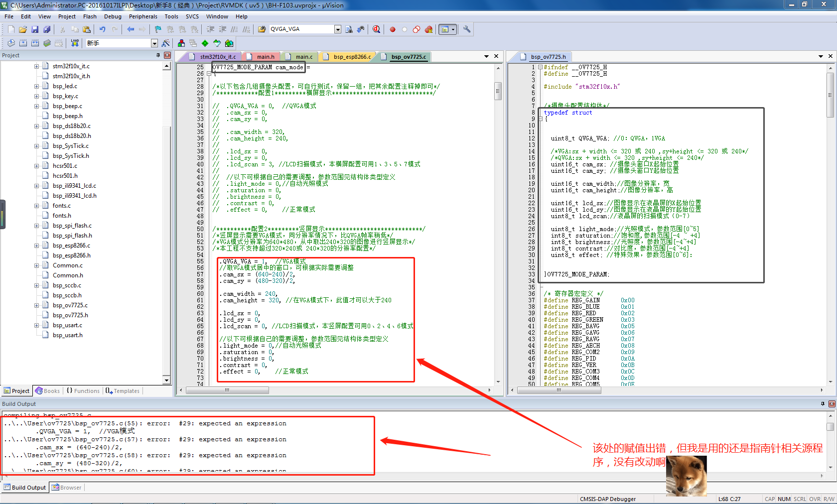Click the Open file folder icon
The image size is (837, 504).
pyautogui.click(x=23, y=29)
